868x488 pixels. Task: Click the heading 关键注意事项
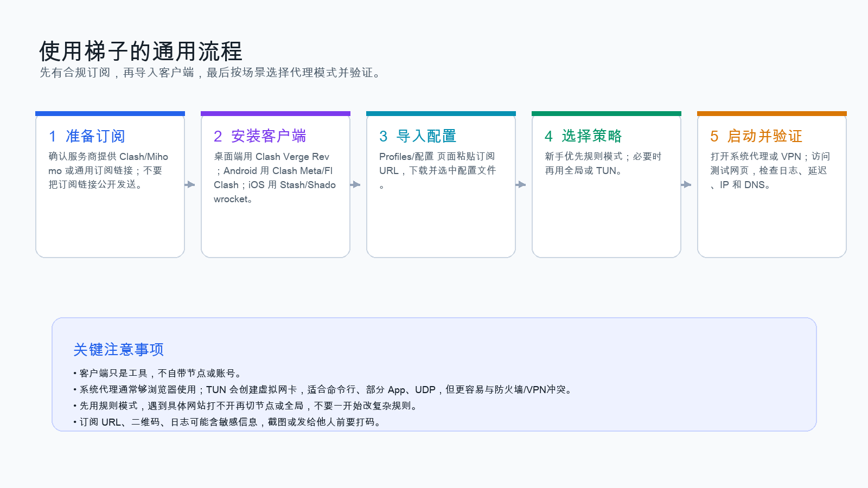[118, 350]
